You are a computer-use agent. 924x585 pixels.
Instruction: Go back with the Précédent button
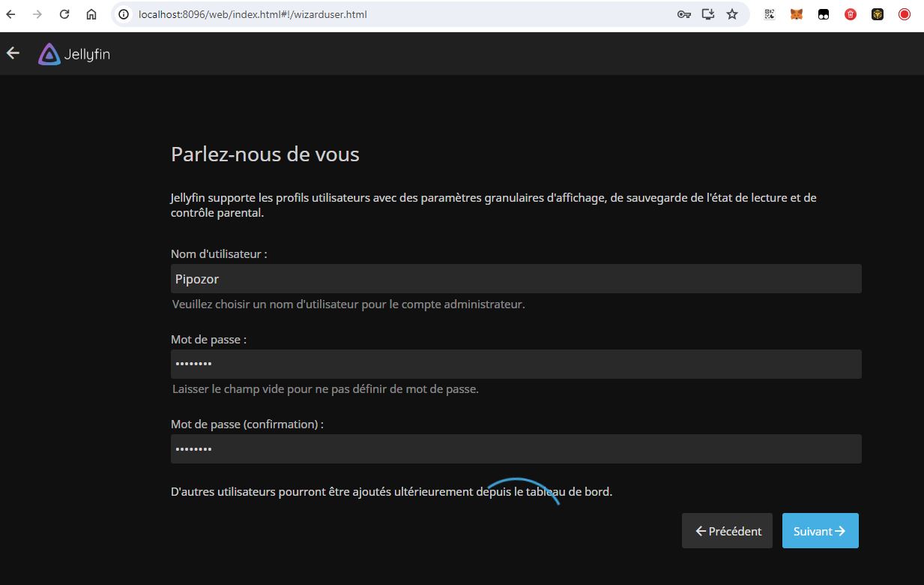click(x=727, y=531)
